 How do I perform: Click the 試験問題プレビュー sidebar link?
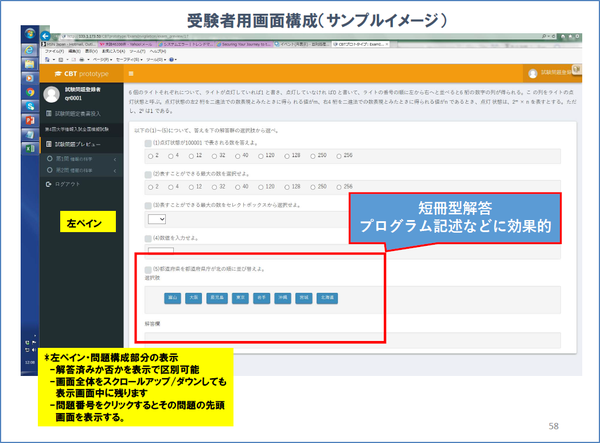click(x=81, y=144)
